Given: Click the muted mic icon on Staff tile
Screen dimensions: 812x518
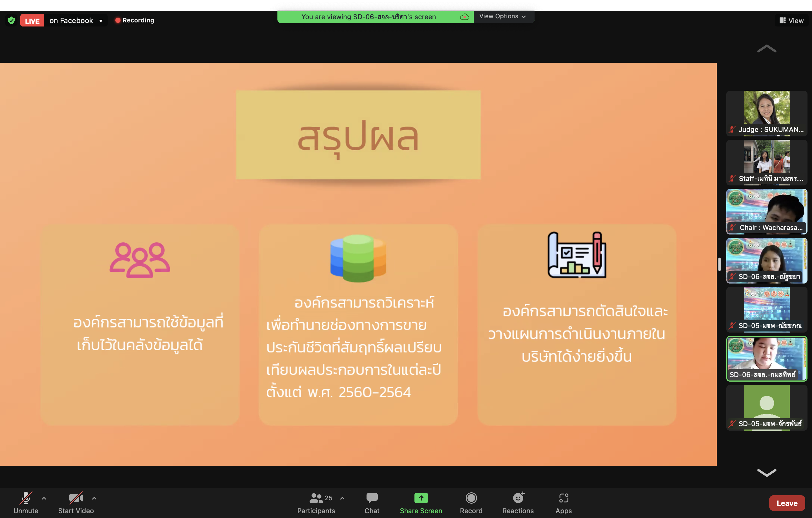Looking at the screenshot, I should (x=732, y=179).
